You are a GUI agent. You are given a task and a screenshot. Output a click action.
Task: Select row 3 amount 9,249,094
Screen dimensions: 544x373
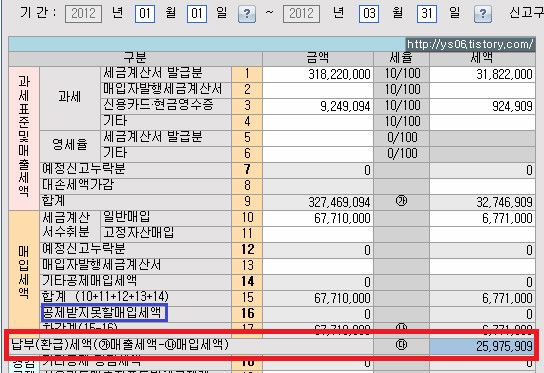click(318, 106)
